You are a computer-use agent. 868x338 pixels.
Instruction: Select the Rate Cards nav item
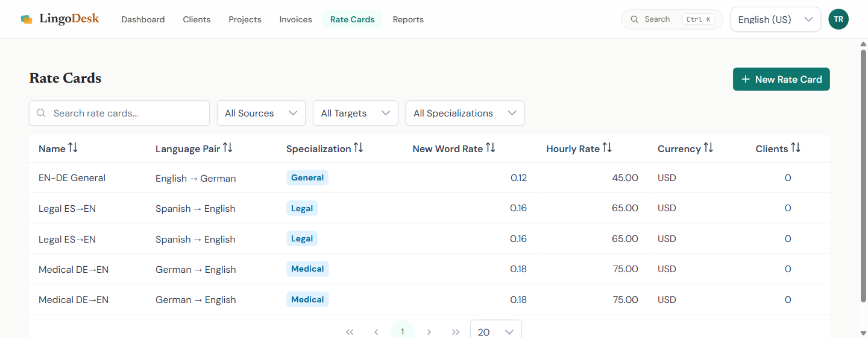352,19
